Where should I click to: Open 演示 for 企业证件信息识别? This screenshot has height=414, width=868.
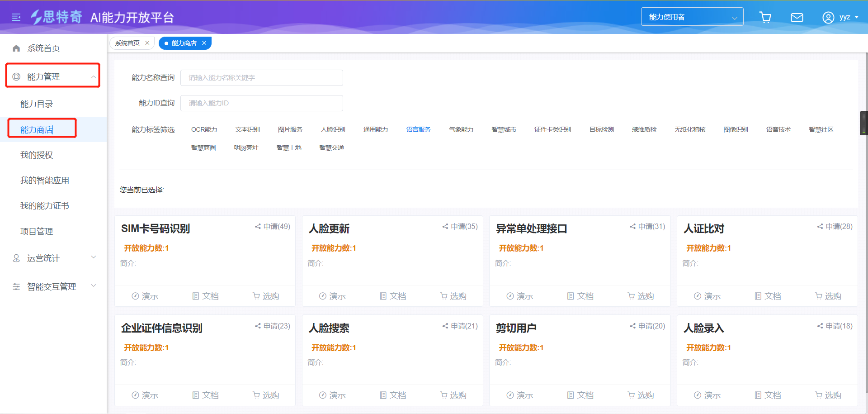coord(145,395)
